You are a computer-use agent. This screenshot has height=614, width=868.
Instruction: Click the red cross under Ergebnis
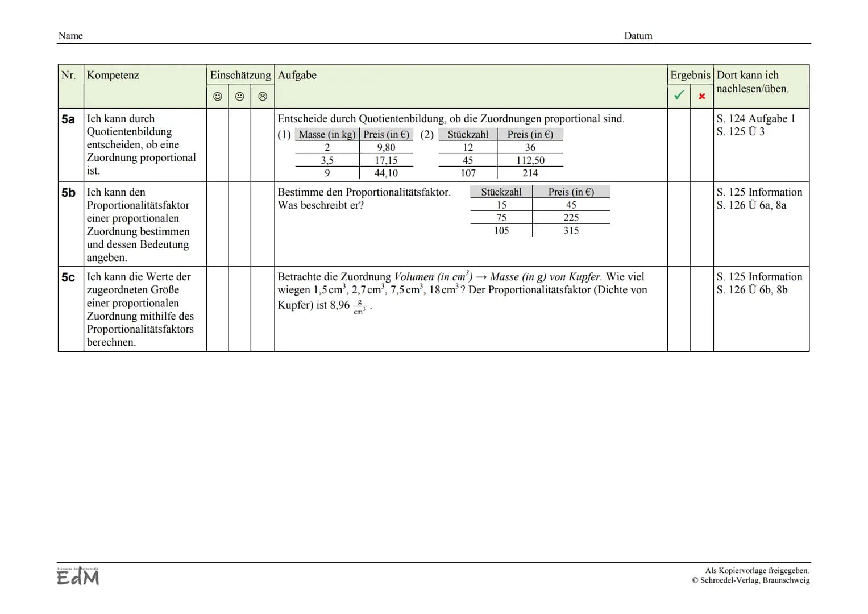pos(702,96)
